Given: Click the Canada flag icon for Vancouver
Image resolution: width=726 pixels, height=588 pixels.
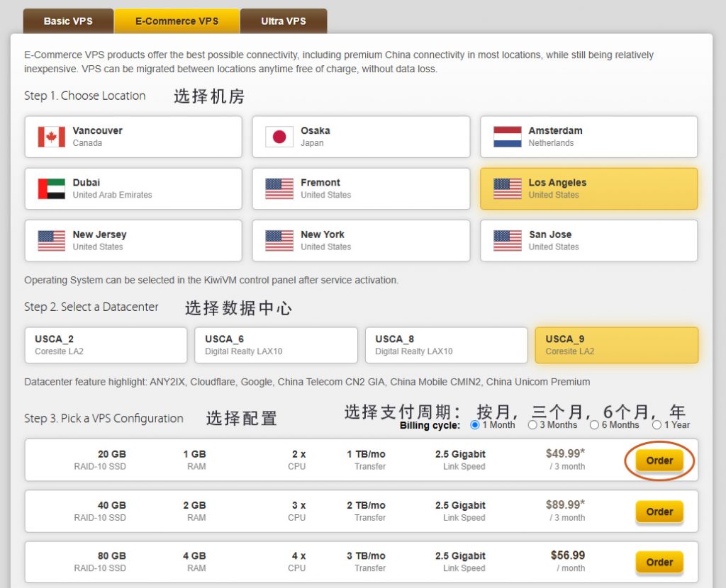Looking at the screenshot, I should coord(51,137).
